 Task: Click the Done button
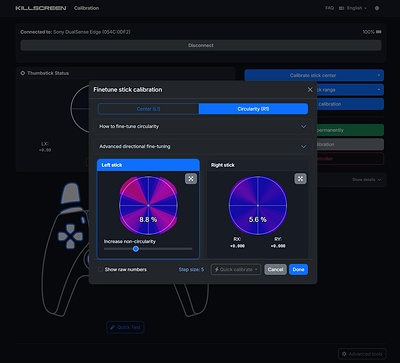[298, 270]
